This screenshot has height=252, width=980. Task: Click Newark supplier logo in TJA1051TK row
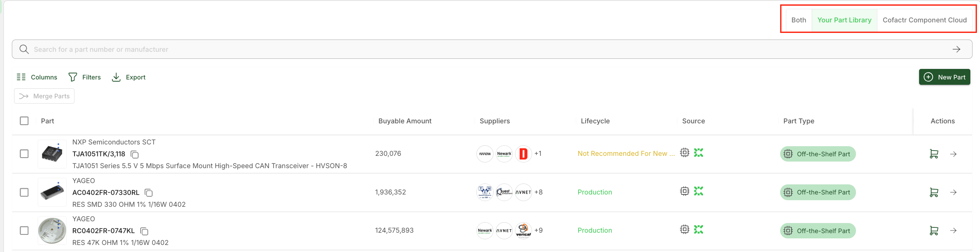[504, 154]
